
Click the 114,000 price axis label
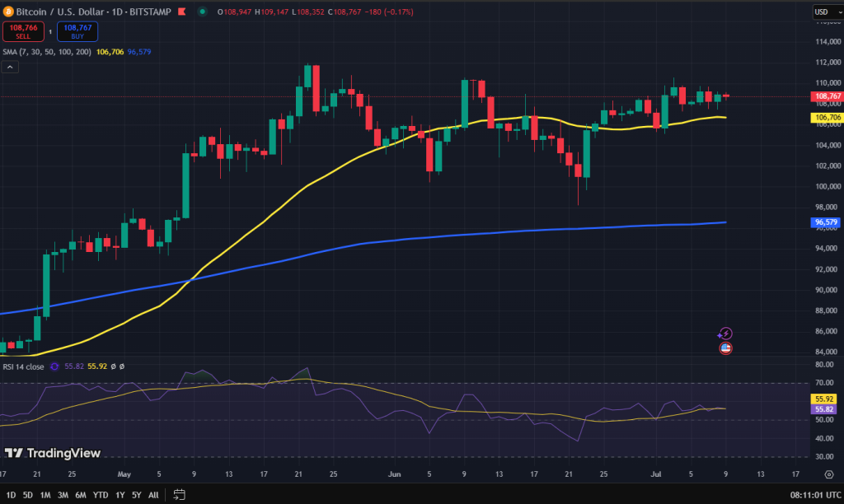[x=828, y=41]
